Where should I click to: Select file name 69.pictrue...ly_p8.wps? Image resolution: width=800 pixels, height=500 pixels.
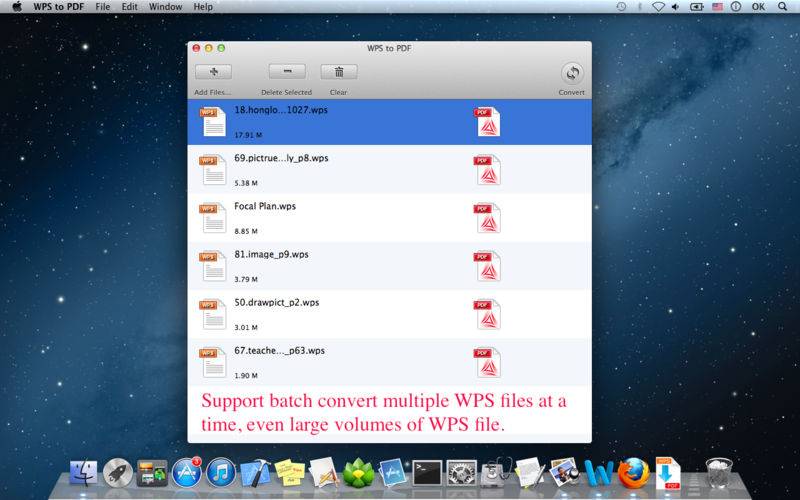(281, 158)
